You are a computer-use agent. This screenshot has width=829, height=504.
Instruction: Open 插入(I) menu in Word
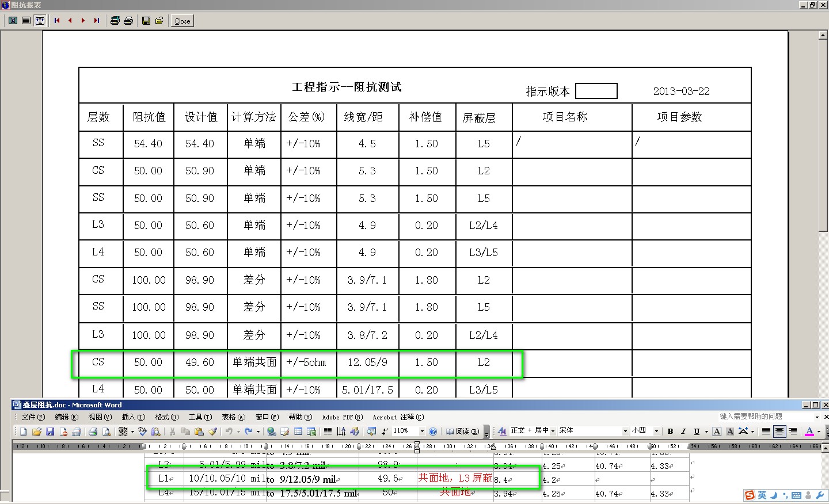133,417
